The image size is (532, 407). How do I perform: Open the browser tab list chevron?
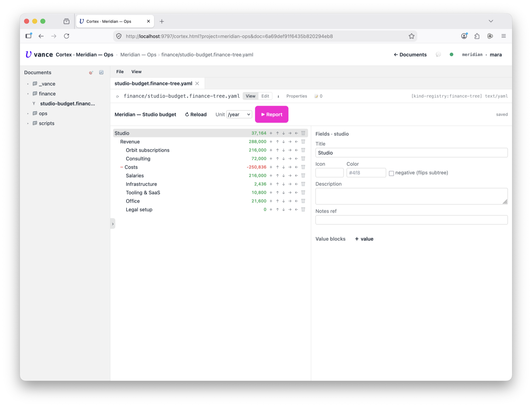click(491, 21)
